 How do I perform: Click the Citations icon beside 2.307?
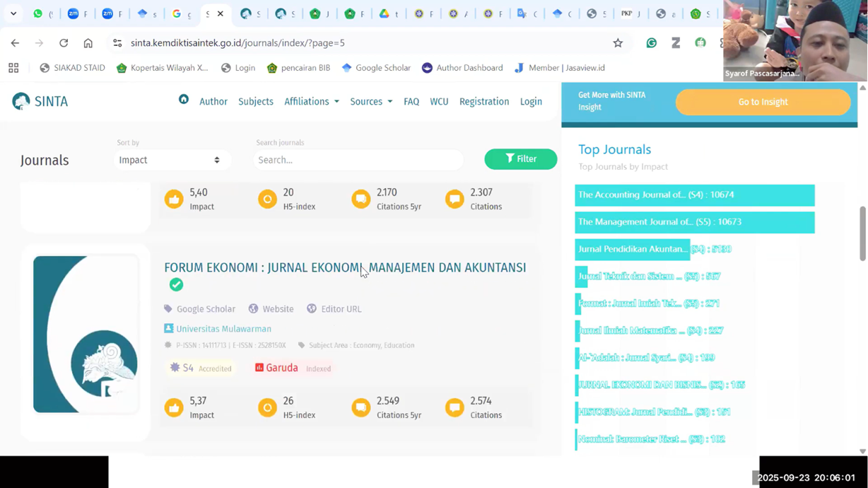pyautogui.click(x=454, y=199)
